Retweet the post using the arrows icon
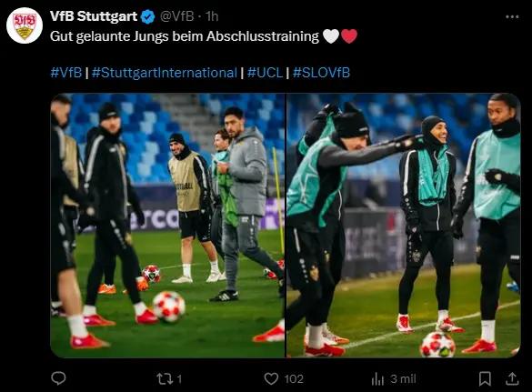Viewport: 532px width, 392px height. (165, 378)
